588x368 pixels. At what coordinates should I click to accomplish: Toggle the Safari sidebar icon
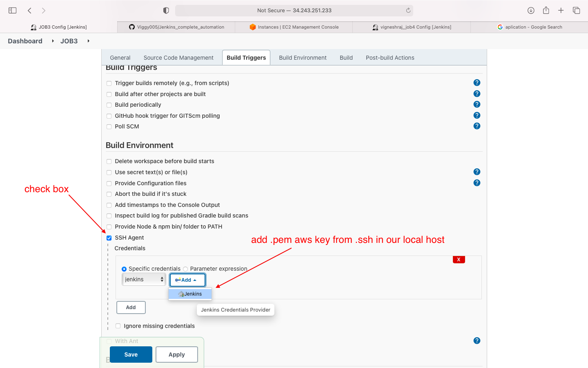point(13,11)
